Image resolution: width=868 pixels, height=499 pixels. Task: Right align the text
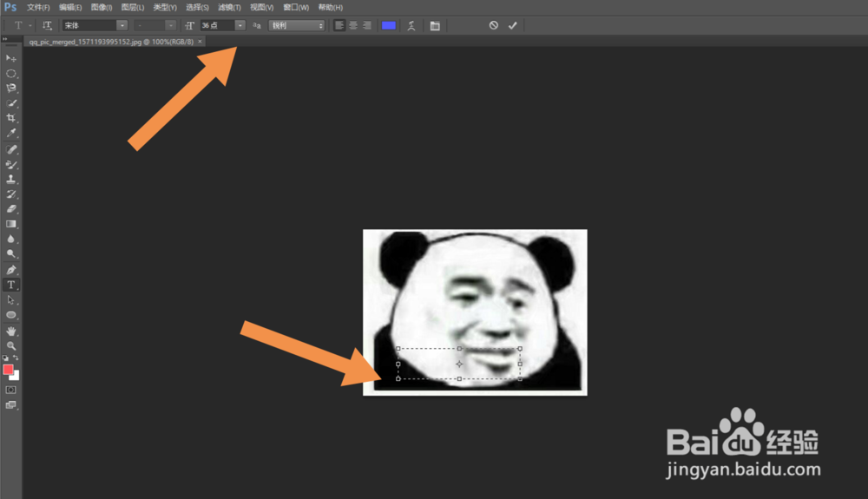(367, 25)
